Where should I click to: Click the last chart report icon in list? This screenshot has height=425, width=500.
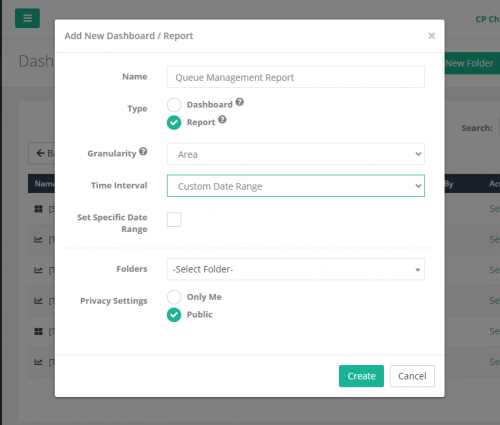(x=39, y=362)
